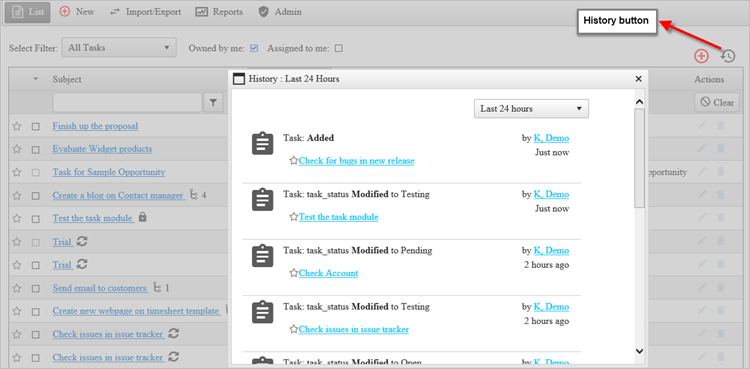The height and width of the screenshot is (369, 750).
Task: Select checkbox for Create a blog on Contact manager
Action: tap(35, 196)
